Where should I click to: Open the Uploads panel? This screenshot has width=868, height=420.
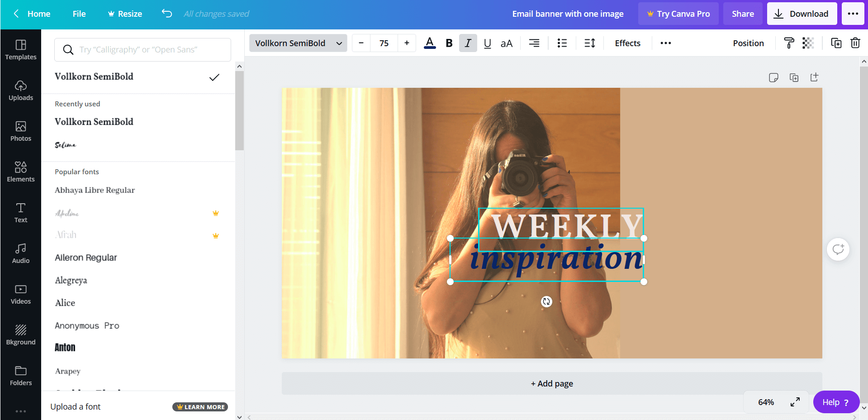(21, 90)
